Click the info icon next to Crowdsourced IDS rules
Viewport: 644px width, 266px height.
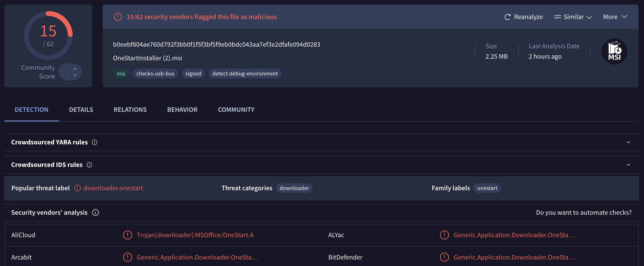[x=89, y=165]
